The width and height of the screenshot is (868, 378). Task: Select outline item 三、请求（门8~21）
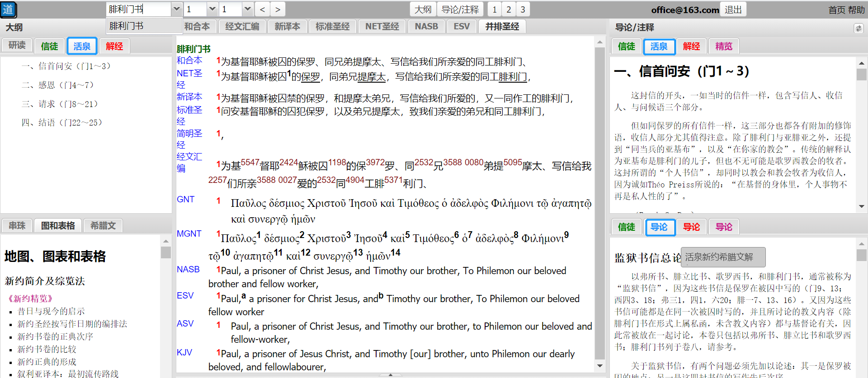click(x=60, y=104)
